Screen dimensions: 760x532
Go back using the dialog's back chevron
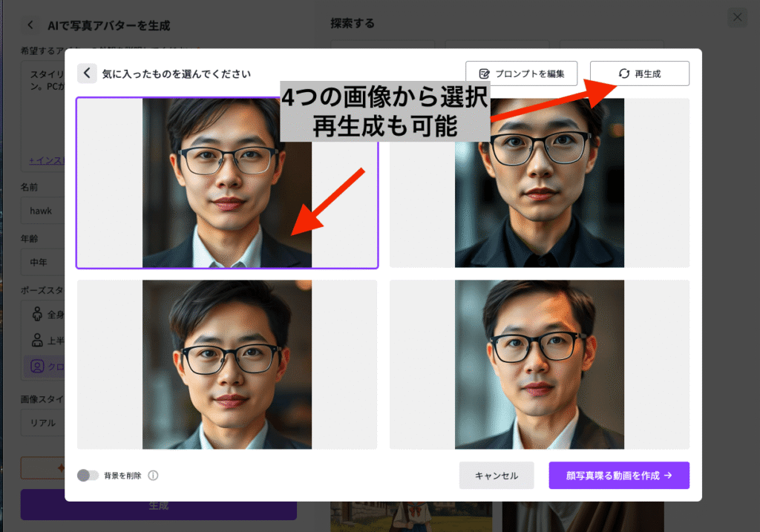click(88, 73)
